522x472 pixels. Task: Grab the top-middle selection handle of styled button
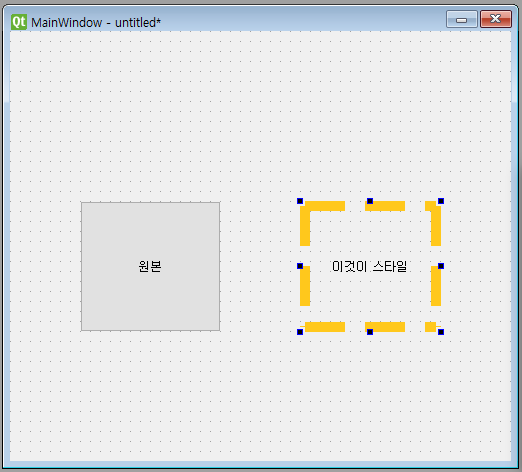click(x=370, y=201)
